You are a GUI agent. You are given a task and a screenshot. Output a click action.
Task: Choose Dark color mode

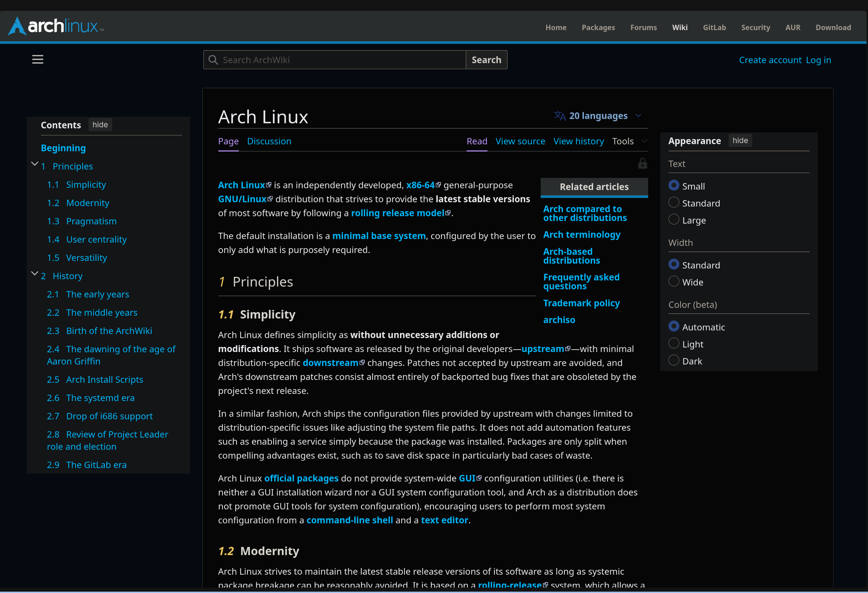click(x=674, y=360)
